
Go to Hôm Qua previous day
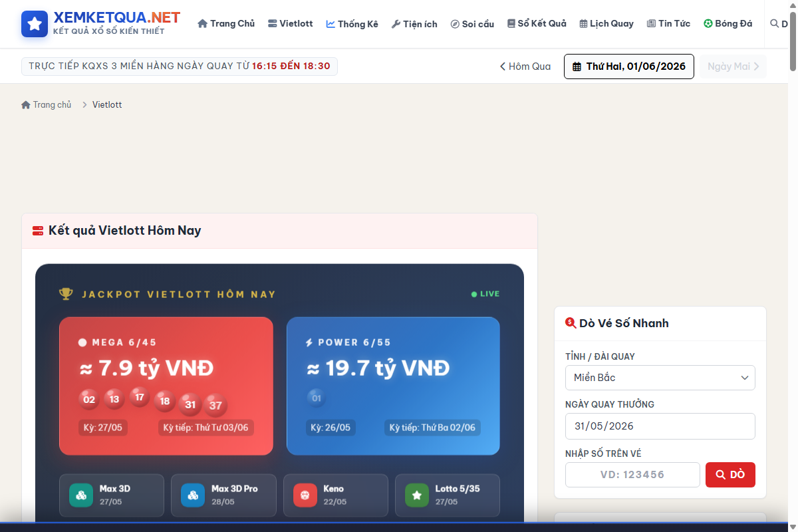pos(525,66)
